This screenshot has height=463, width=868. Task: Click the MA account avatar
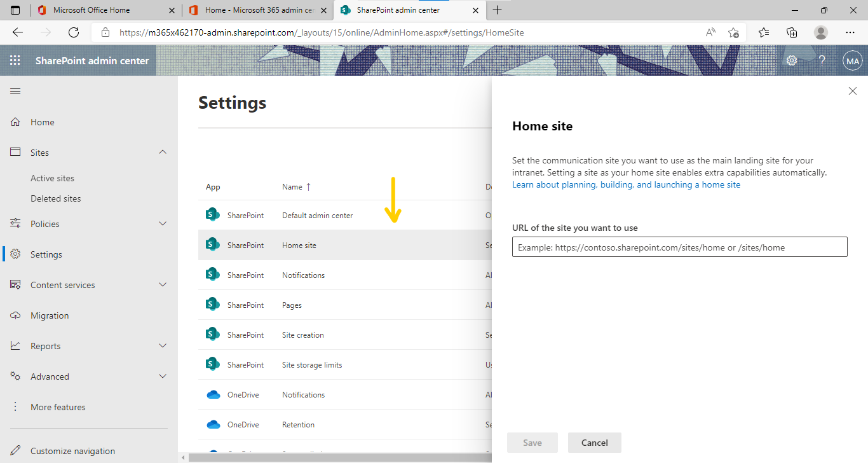[x=852, y=60]
